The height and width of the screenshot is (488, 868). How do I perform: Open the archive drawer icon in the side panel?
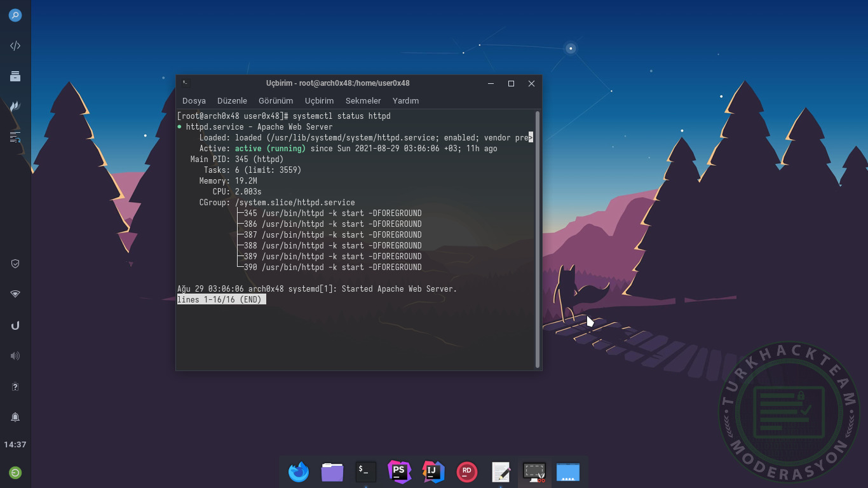15,76
